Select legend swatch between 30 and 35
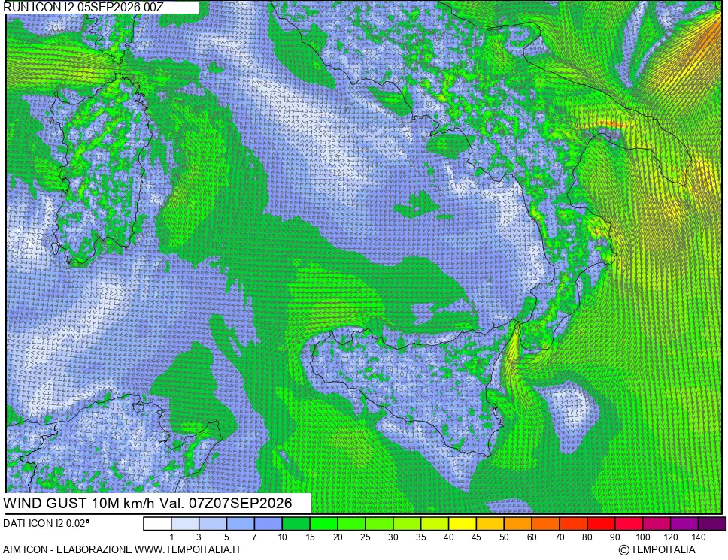This screenshot has width=728, height=560. click(407, 524)
